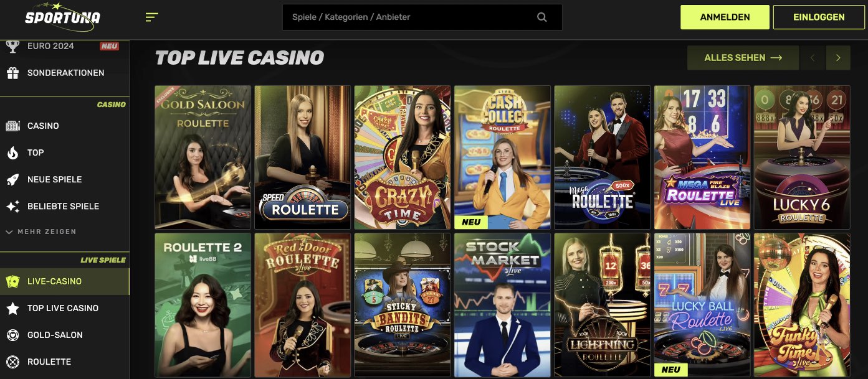Click the Anmelden button
Screen dimensions: 868x379
[725, 17]
